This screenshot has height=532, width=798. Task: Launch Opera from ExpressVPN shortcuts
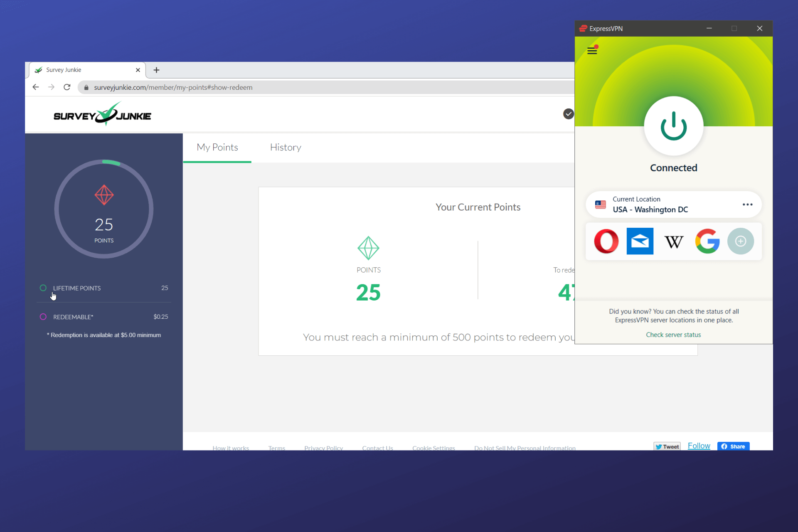tap(606, 241)
